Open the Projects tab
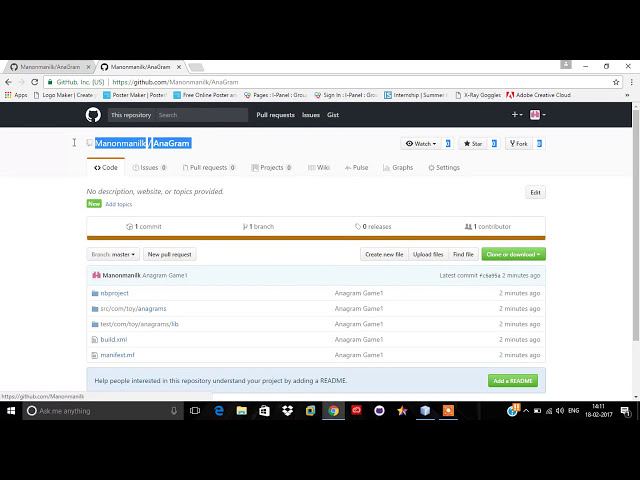 (271, 167)
